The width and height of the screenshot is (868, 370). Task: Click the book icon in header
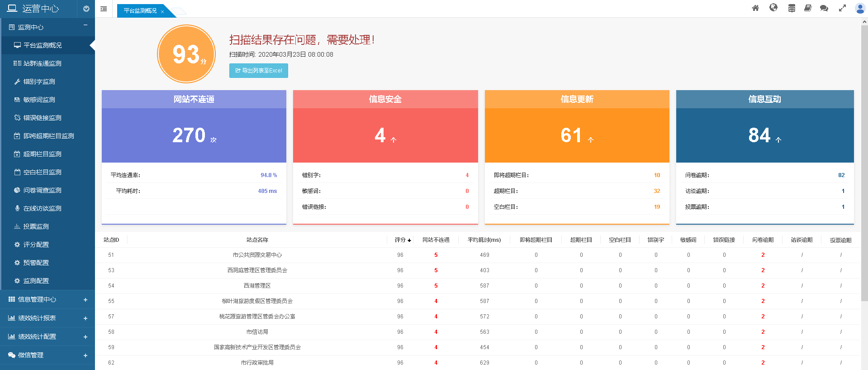click(x=808, y=8)
